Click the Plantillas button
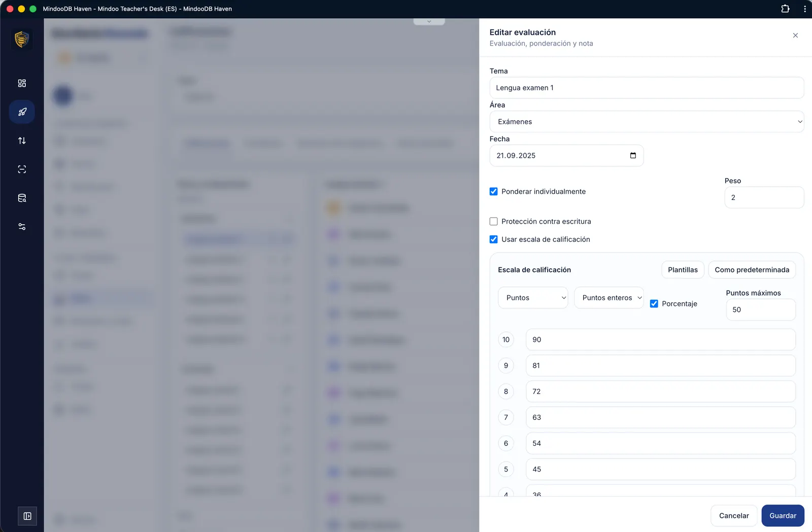Screen dimensions: 812x532 [x=683, y=270]
